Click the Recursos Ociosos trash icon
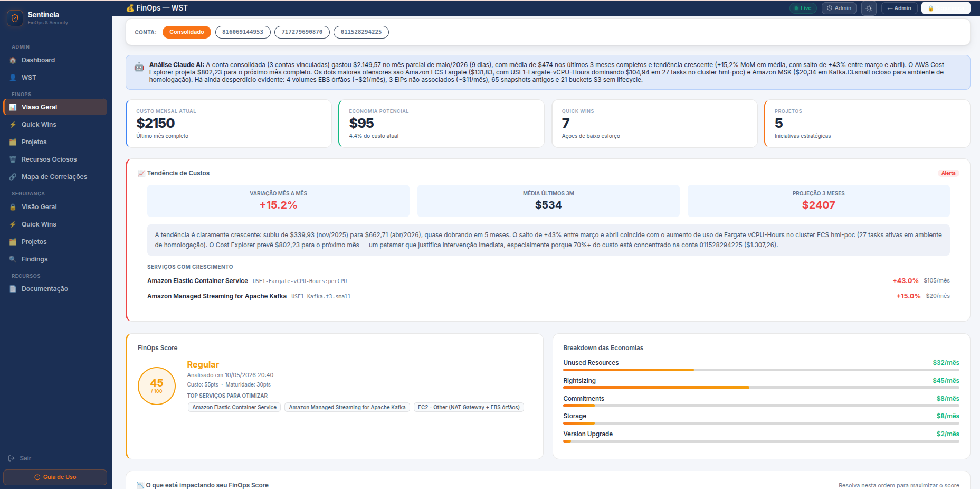Screen dimensions: 980x489 click(13, 159)
